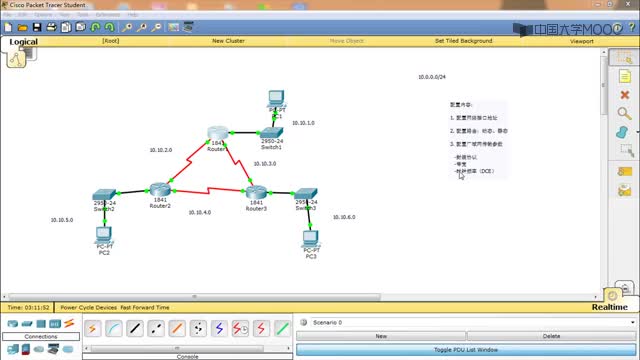The image size is (640, 360).
Task: Save the file with the floppy disk icon
Action: tap(37, 27)
